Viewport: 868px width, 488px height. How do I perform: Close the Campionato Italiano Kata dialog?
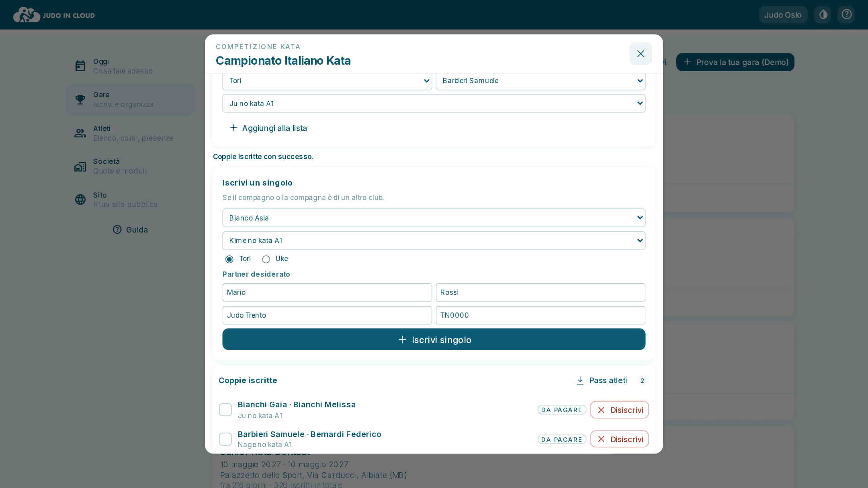point(641,54)
